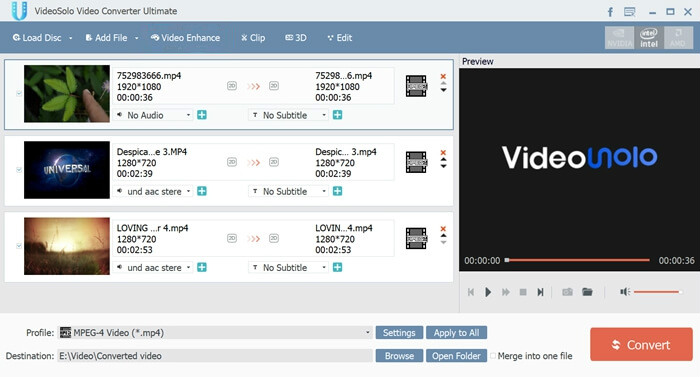Click source 2D icon for 752983666.mp4

coord(232,86)
